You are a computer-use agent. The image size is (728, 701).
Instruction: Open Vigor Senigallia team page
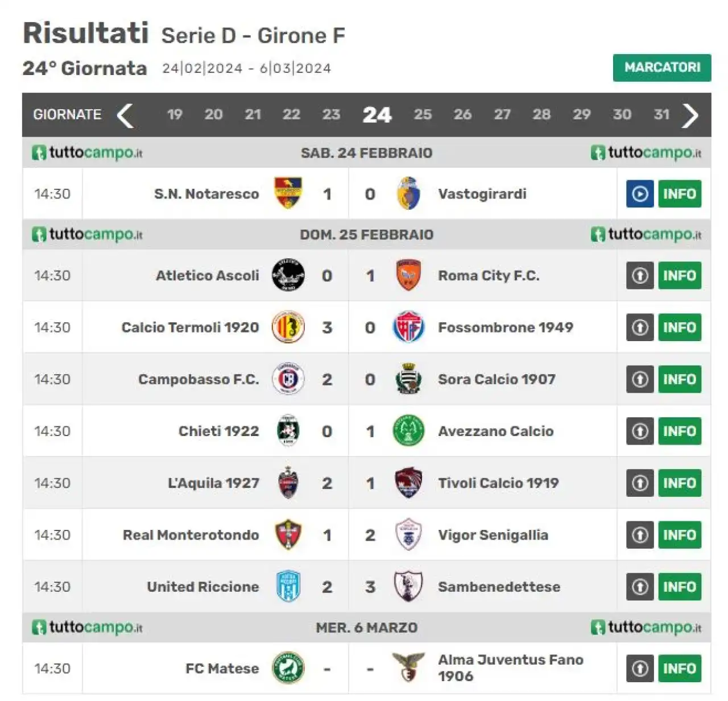[x=493, y=535]
